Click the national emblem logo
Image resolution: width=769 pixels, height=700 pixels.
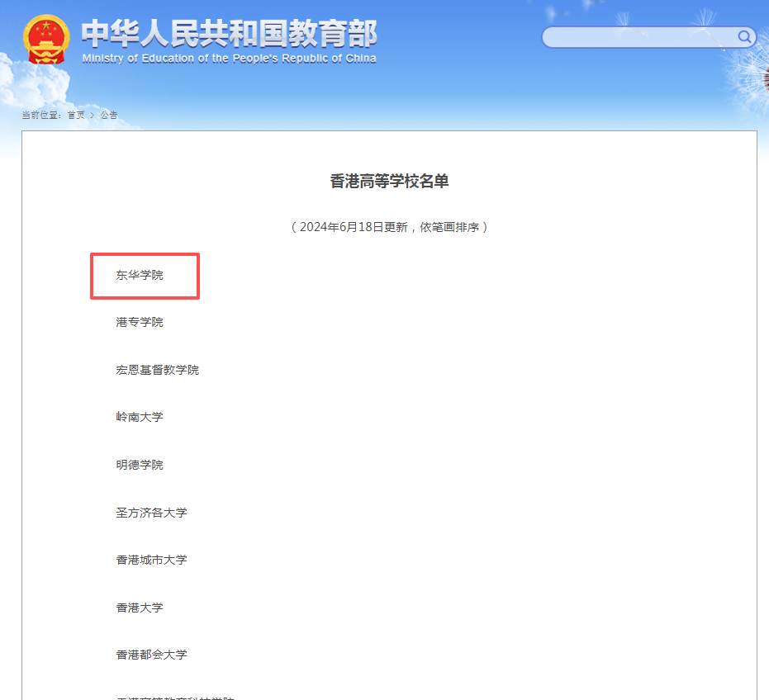coord(45,36)
